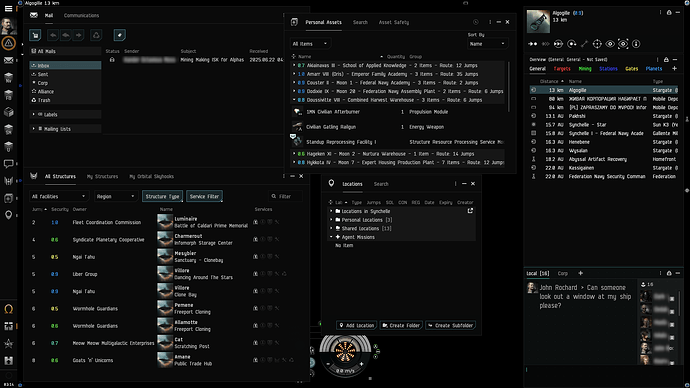Click the approach icon in selected item panel
The image size is (690, 388).
(x=532, y=44)
